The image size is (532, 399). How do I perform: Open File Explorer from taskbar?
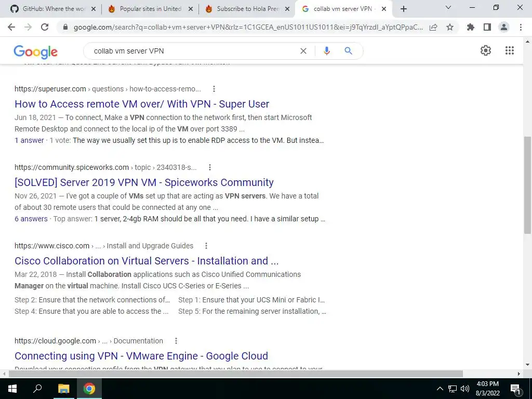pos(63,389)
